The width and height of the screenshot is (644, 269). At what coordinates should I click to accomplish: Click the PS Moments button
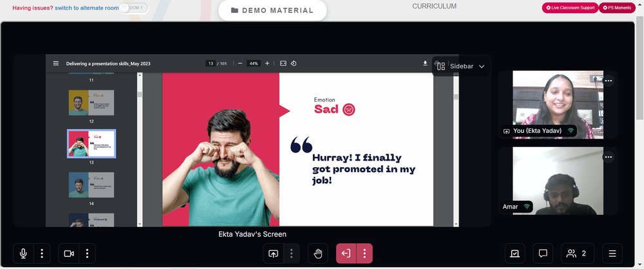click(x=617, y=8)
